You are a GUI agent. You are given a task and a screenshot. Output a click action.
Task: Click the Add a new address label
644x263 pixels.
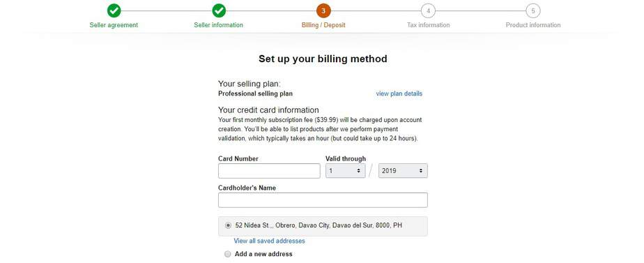(263, 254)
